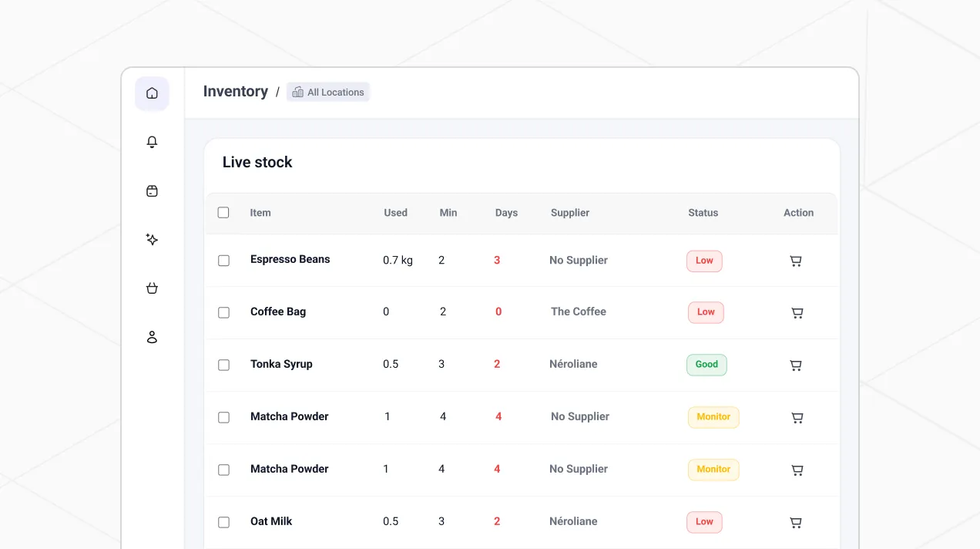Click the Inventory breadcrumb title
Image resolution: width=980 pixels, height=549 pixels.
(236, 91)
